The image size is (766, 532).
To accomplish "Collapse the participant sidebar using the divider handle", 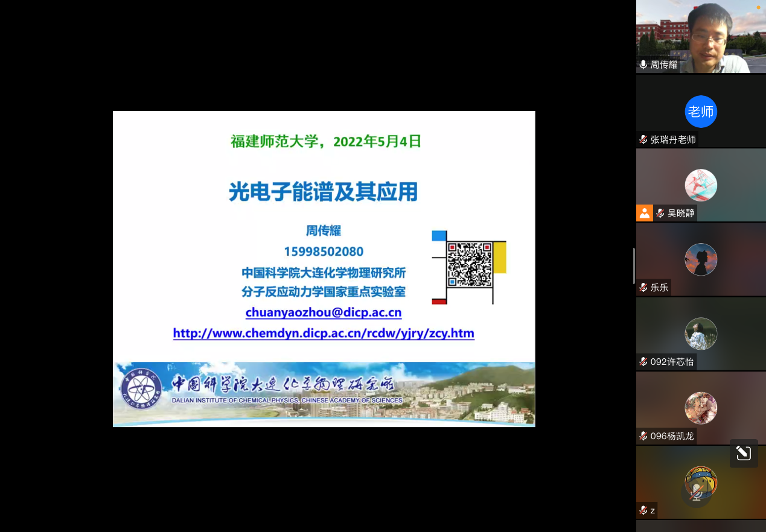I will point(634,265).
